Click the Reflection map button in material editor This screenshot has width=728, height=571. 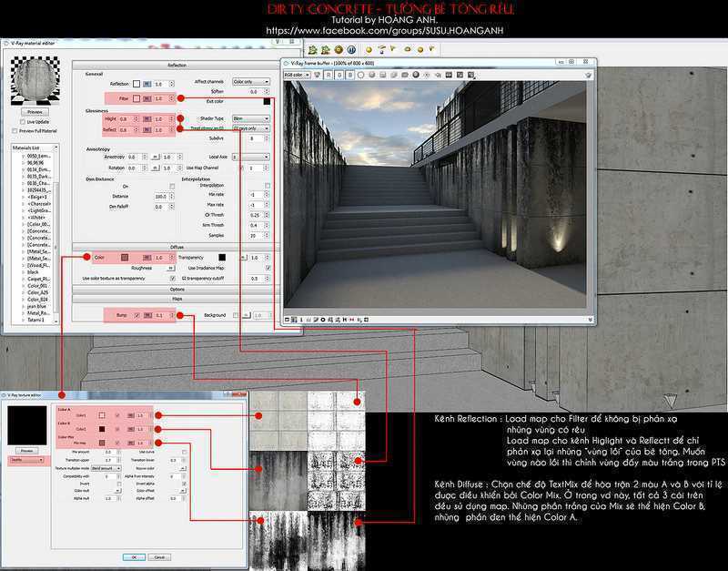tap(147, 84)
